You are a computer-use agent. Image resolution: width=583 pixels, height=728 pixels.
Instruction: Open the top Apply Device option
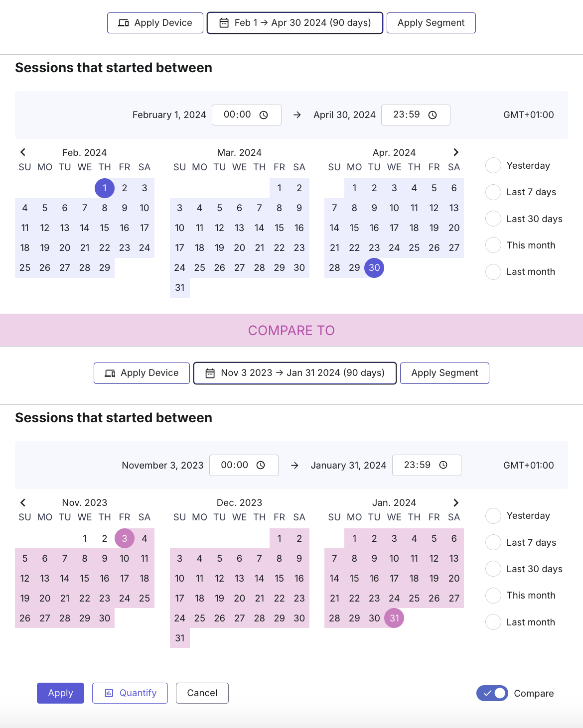pos(155,23)
